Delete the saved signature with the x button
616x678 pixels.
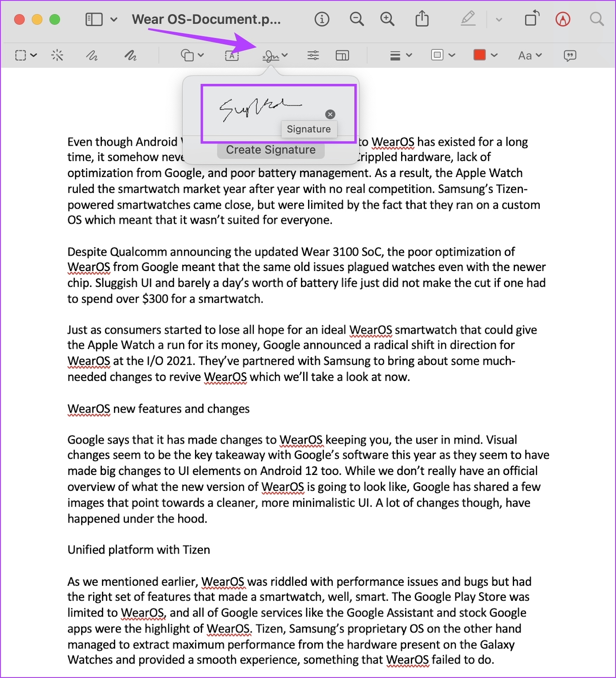(330, 114)
